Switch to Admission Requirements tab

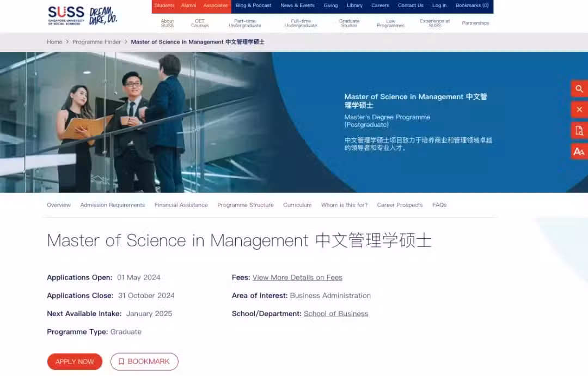(x=113, y=205)
